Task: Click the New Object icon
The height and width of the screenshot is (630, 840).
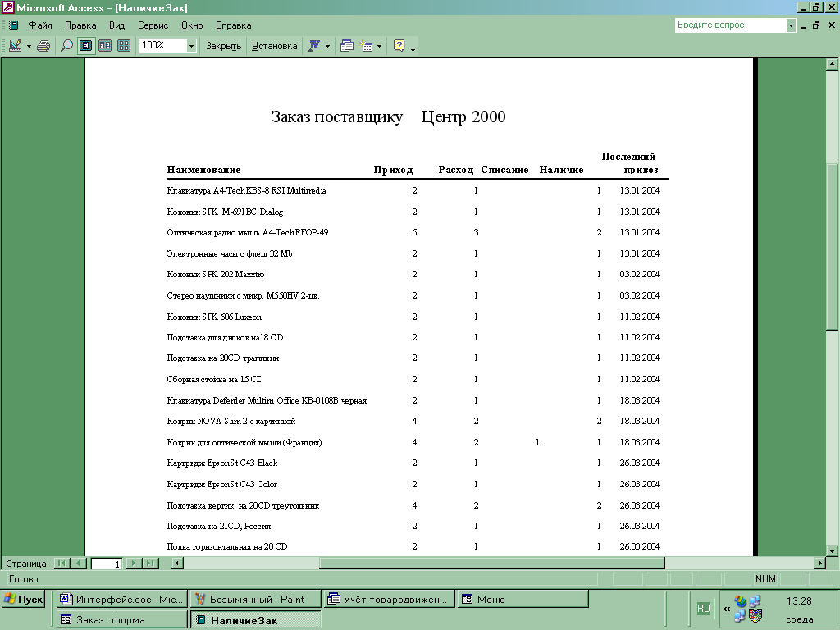Action: 366,46
